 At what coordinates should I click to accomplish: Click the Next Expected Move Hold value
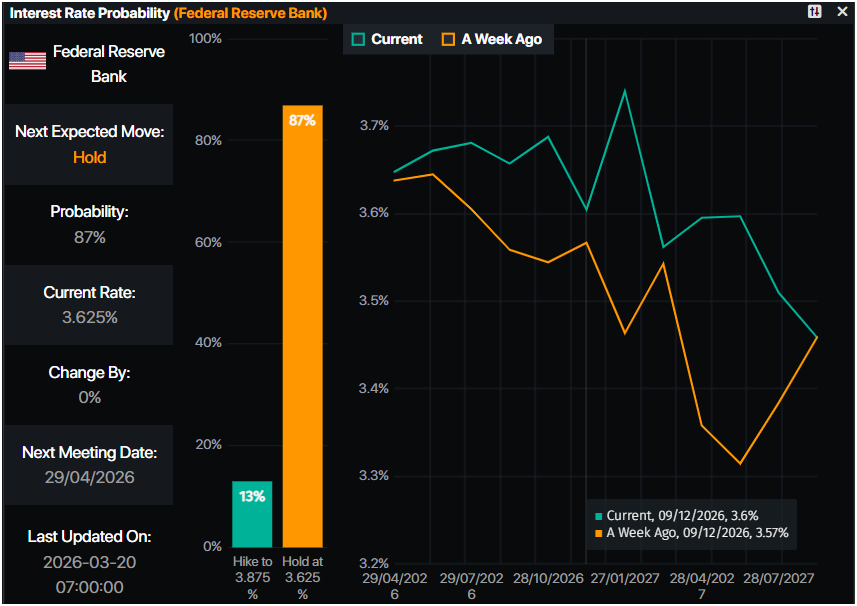point(89,157)
